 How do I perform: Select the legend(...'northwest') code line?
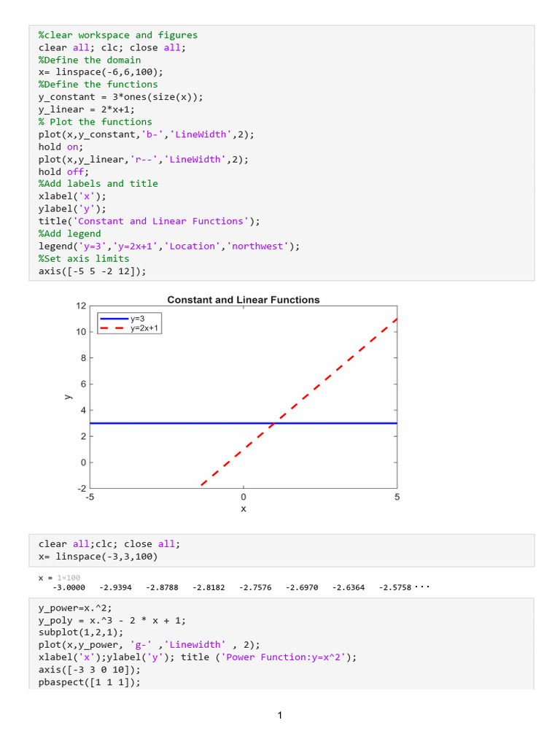169,246
